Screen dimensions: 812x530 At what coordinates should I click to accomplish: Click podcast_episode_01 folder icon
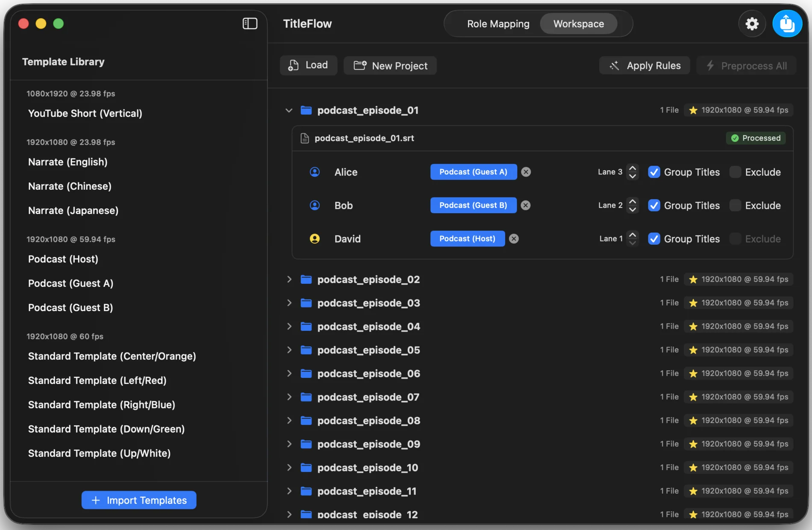pos(306,110)
